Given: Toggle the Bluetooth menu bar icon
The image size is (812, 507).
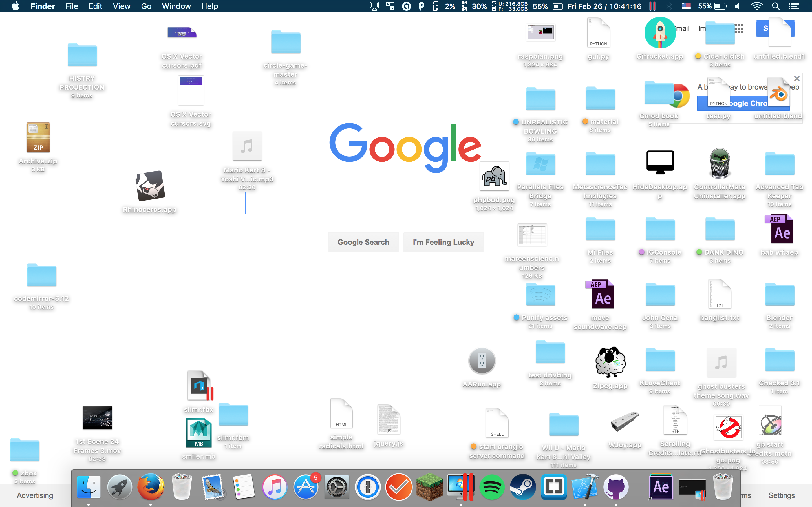Looking at the screenshot, I should click(669, 6).
